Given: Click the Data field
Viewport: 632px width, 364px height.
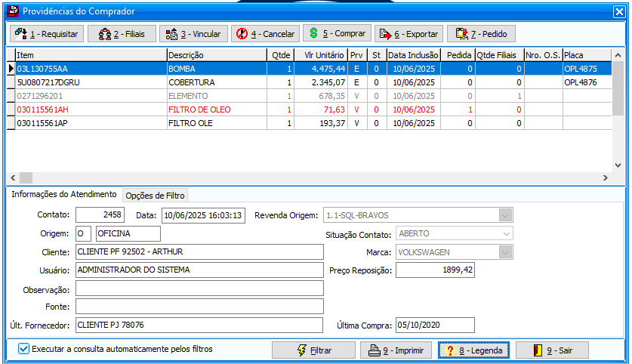Looking at the screenshot, I should (x=203, y=215).
